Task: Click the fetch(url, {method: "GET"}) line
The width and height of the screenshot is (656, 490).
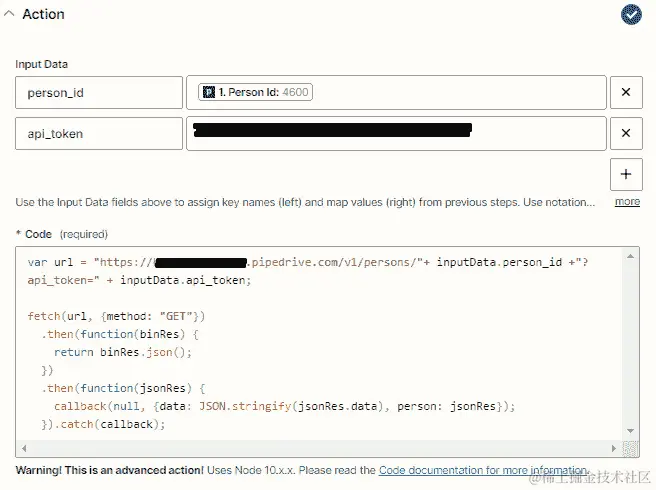Action: click(x=116, y=316)
